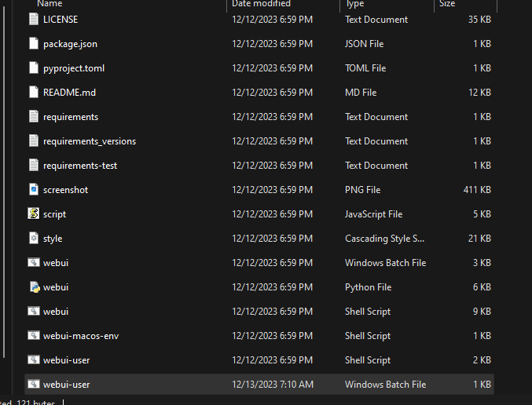Click the requirements_versions document icon
Screen dimensions: 532x405
coord(34,141)
